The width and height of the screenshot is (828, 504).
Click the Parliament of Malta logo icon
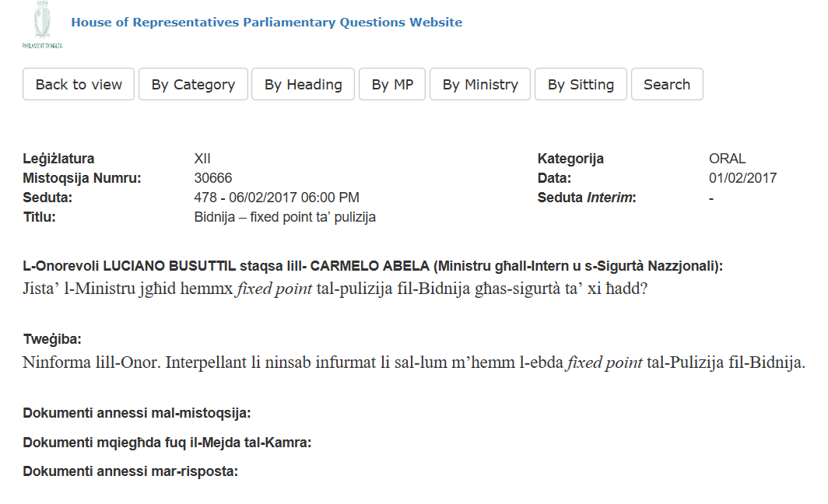click(x=42, y=24)
